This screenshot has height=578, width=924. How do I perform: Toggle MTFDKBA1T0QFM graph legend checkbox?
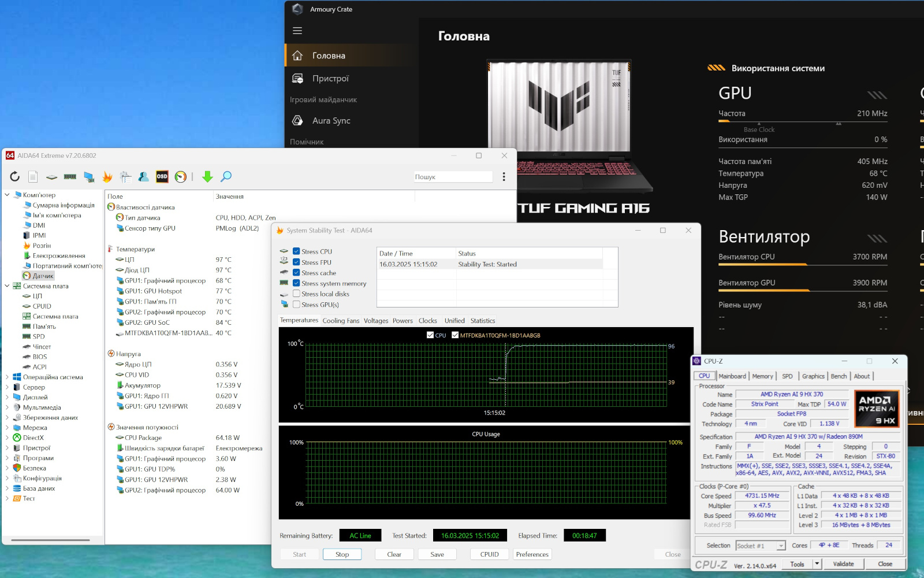coord(455,335)
